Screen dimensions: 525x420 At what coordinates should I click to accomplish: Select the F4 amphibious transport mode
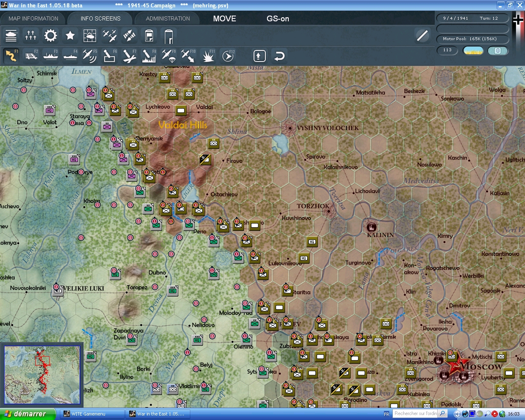point(70,56)
